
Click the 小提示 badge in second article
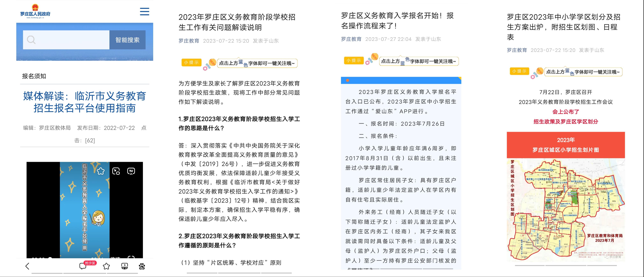[x=191, y=62]
